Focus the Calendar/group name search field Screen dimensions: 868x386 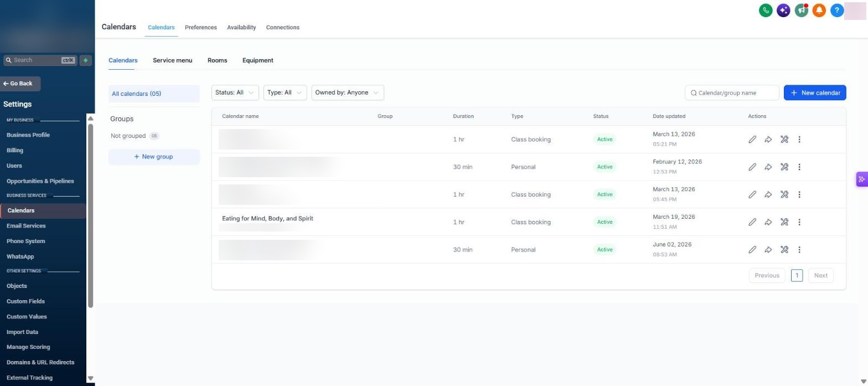[732, 92]
